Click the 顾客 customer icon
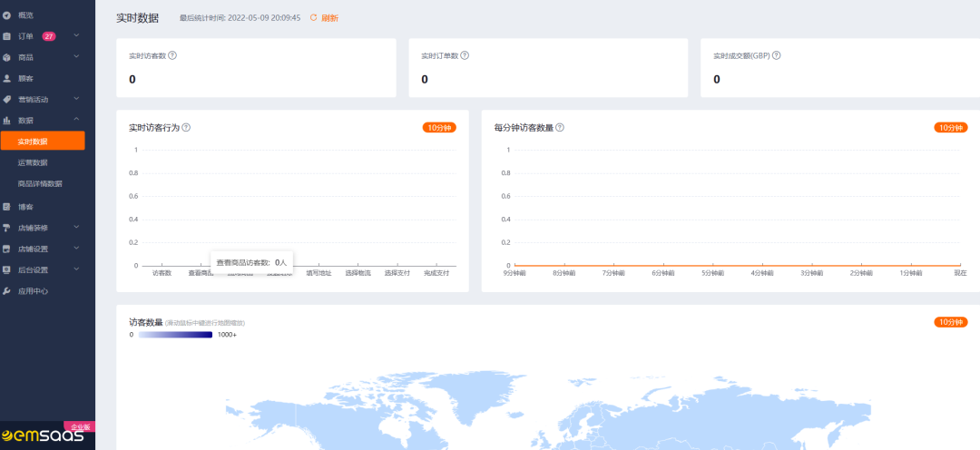980x450 pixels. [7, 78]
